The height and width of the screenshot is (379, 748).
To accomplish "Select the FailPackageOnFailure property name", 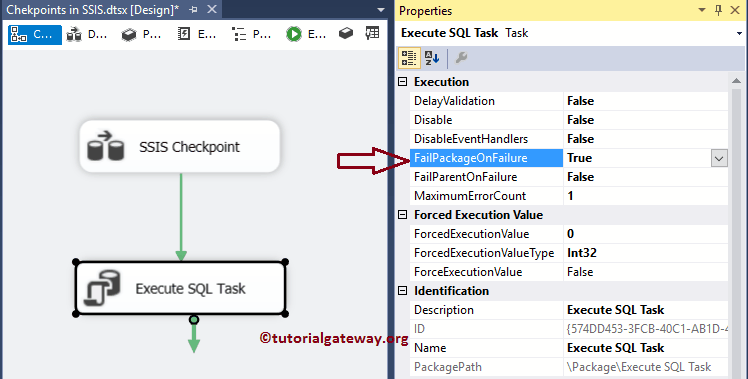I will click(x=487, y=158).
